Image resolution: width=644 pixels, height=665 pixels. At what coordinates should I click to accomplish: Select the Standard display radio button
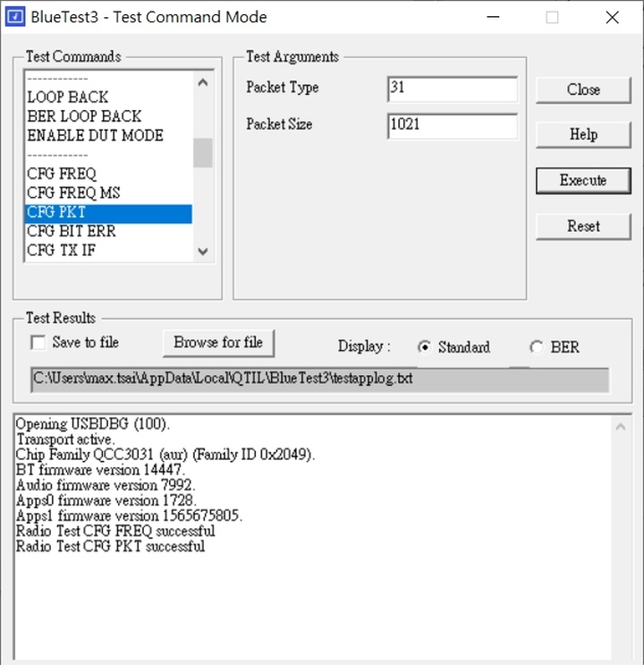click(424, 347)
